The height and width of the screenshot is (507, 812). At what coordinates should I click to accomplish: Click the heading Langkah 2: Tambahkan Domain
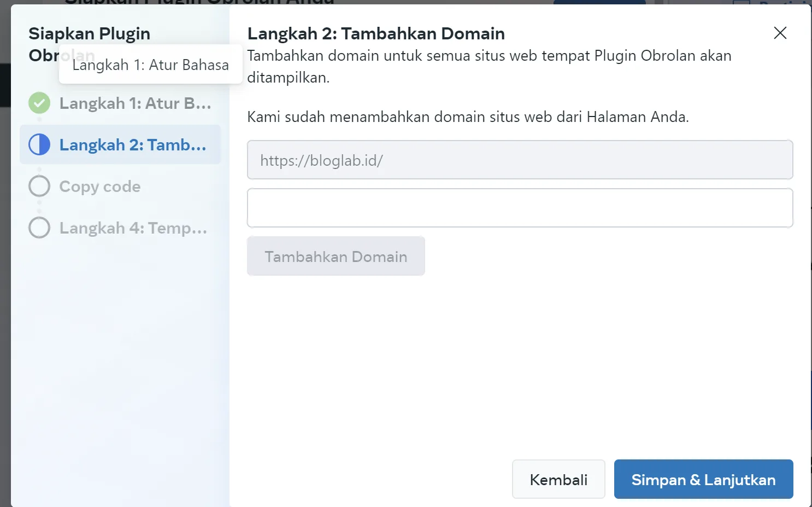coord(376,33)
